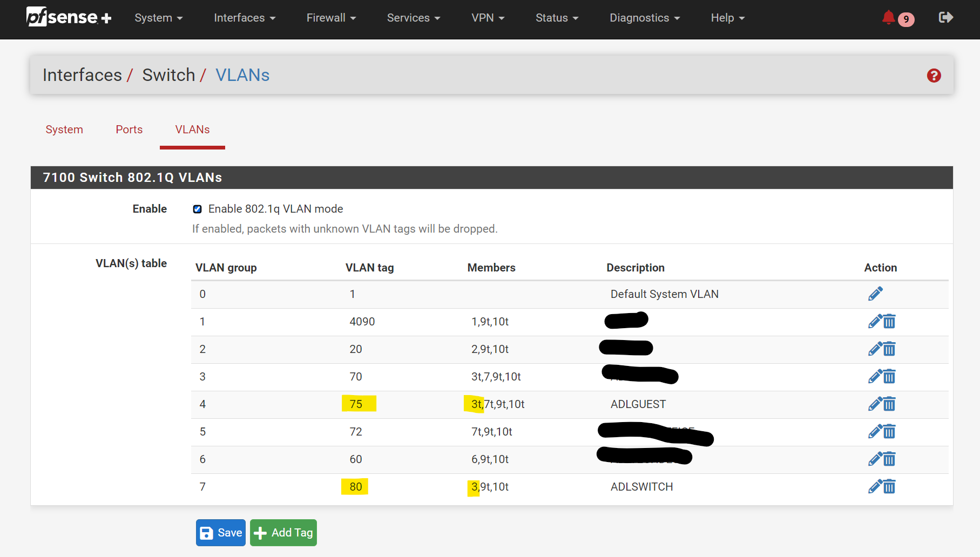The image size is (980, 557).
Task: Open the VPN dropdown menu
Action: pos(488,18)
